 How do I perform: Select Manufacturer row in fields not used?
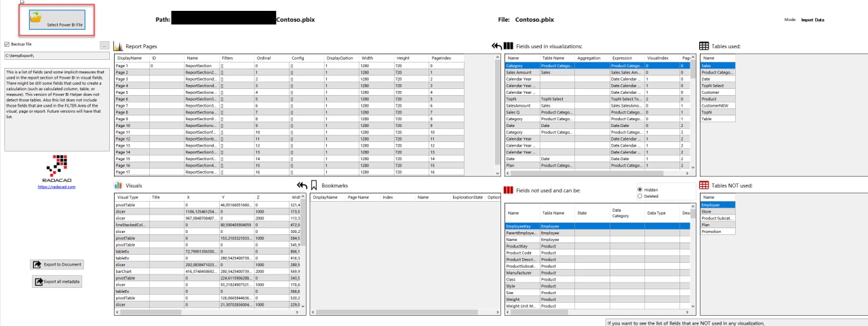597,272
